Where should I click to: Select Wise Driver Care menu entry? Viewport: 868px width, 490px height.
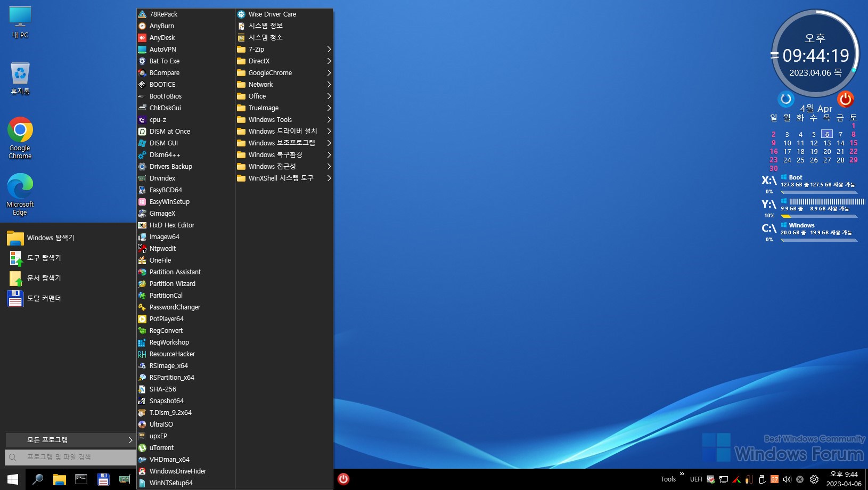tap(284, 14)
